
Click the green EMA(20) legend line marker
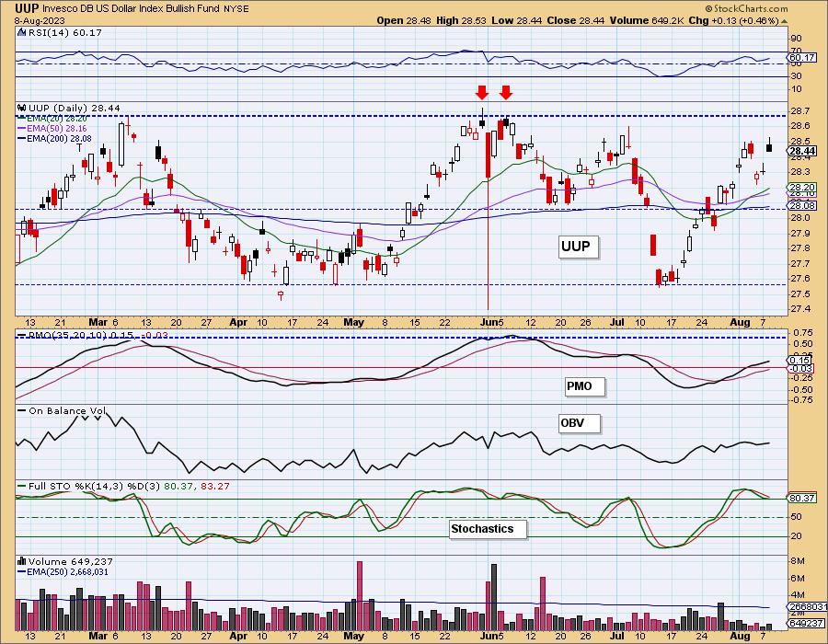pyautogui.click(x=22, y=119)
